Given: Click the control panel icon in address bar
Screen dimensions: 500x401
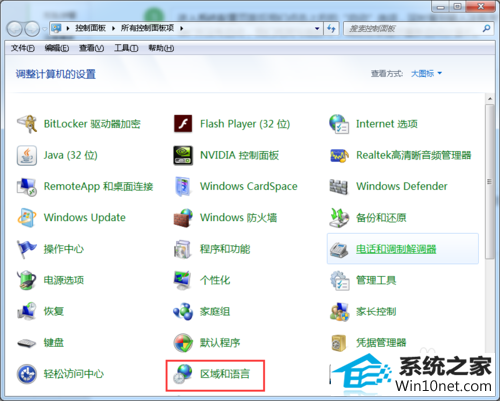Looking at the screenshot, I should click(x=56, y=28).
